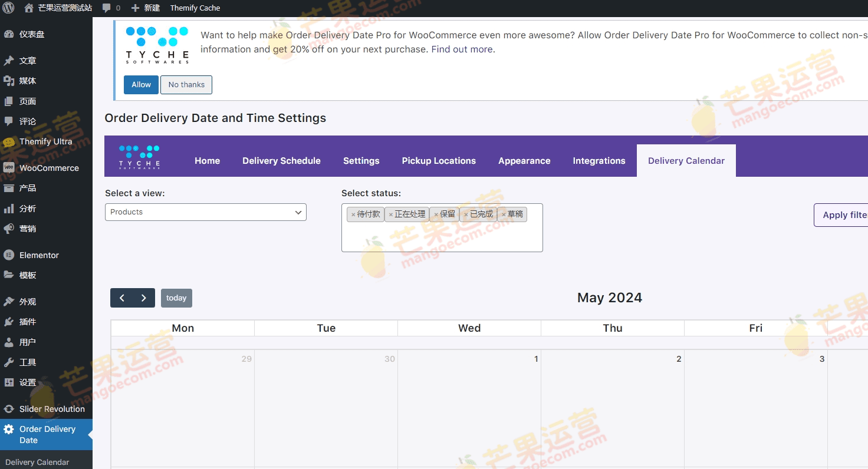The height and width of the screenshot is (469, 868).
Task: Click the 设置 settings icon
Action: (x=9, y=382)
